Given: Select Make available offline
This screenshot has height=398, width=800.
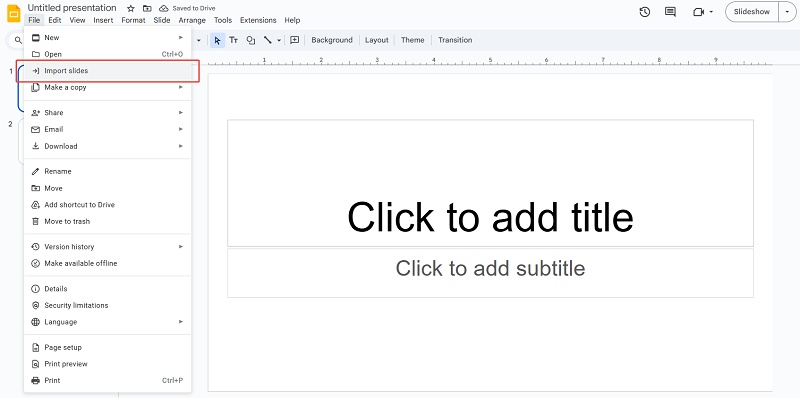Looking at the screenshot, I should point(107,263).
